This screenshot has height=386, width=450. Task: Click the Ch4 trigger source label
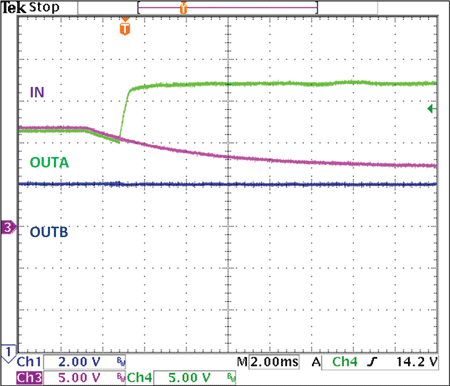pos(345,362)
